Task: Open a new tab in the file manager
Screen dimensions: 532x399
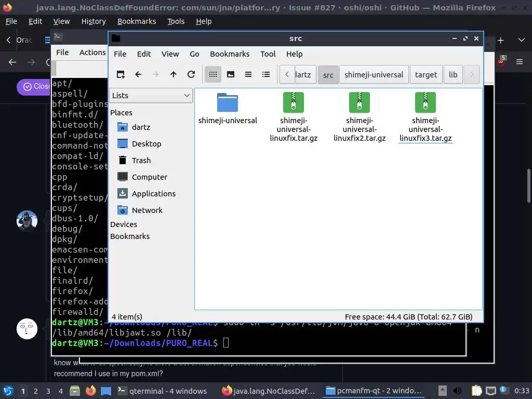Action: pyautogui.click(x=121, y=74)
